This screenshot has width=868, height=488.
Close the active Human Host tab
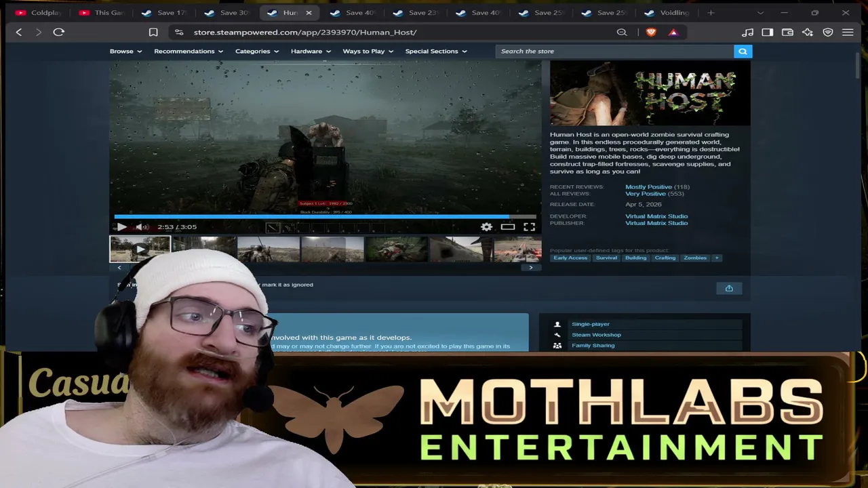(x=309, y=12)
